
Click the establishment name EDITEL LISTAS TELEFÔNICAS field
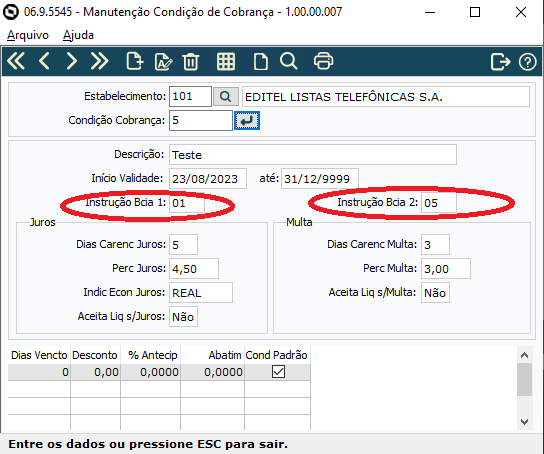[385, 96]
